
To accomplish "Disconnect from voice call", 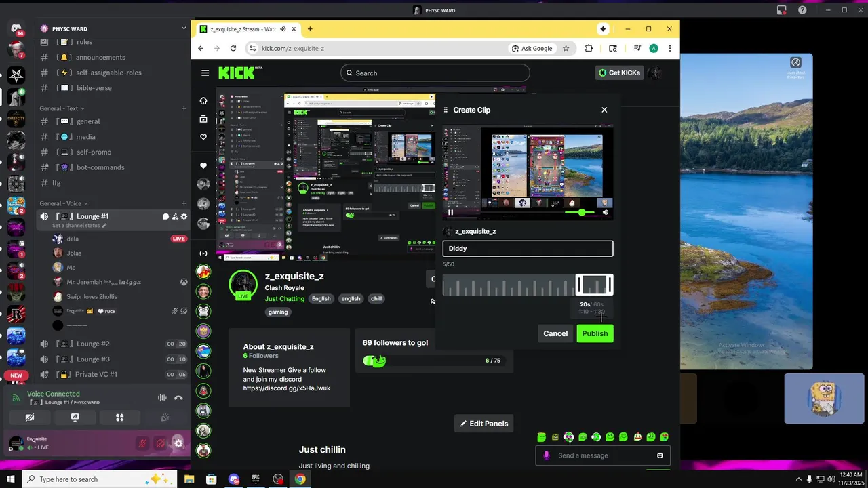I will (x=178, y=398).
